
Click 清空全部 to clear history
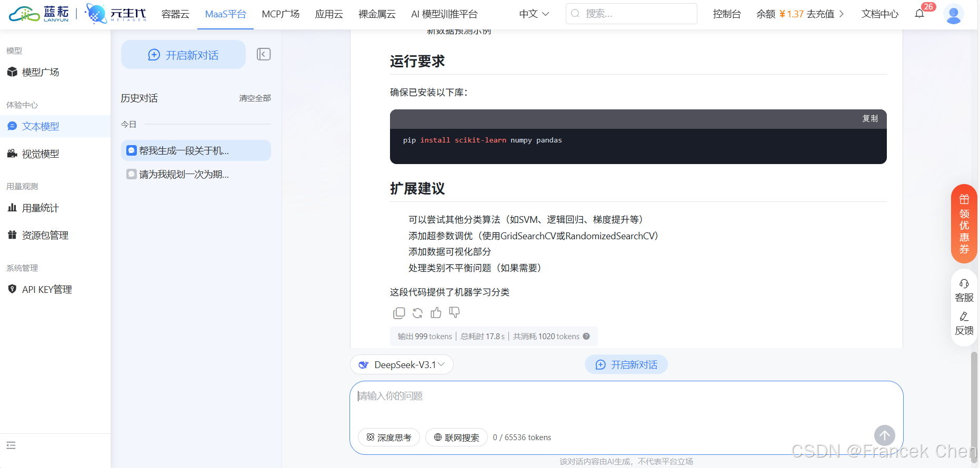tap(255, 98)
